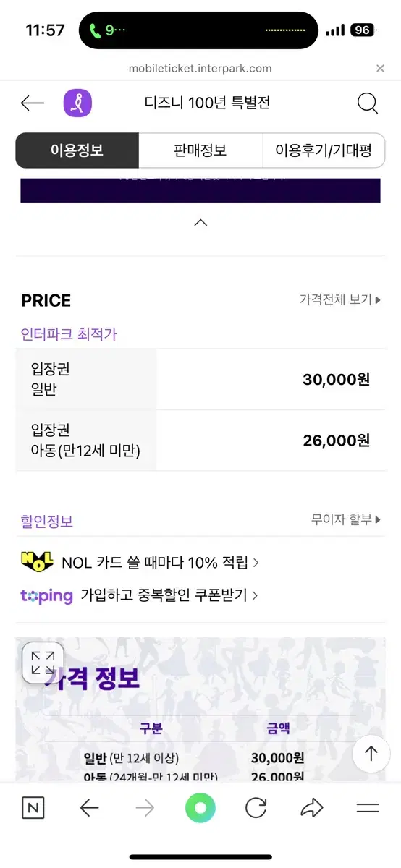Expand the price image fullscreen icon
The image size is (401, 868).
point(43,663)
